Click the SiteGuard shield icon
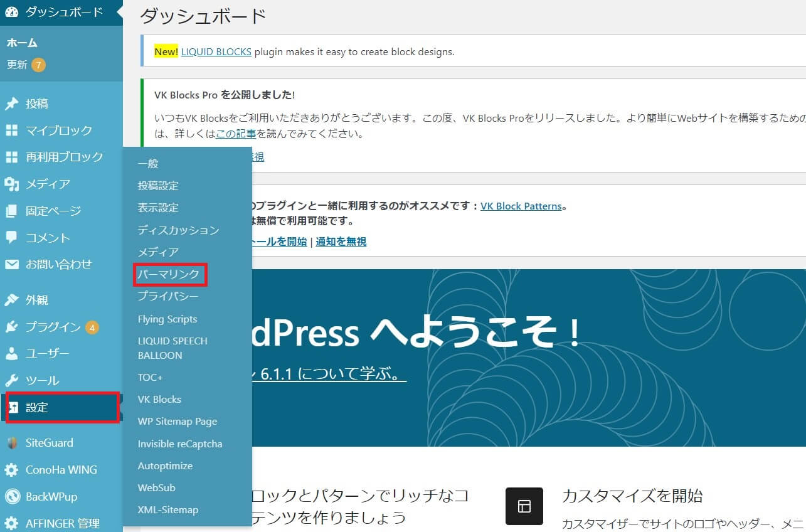The height and width of the screenshot is (532, 806). pyautogui.click(x=11, y=443)
